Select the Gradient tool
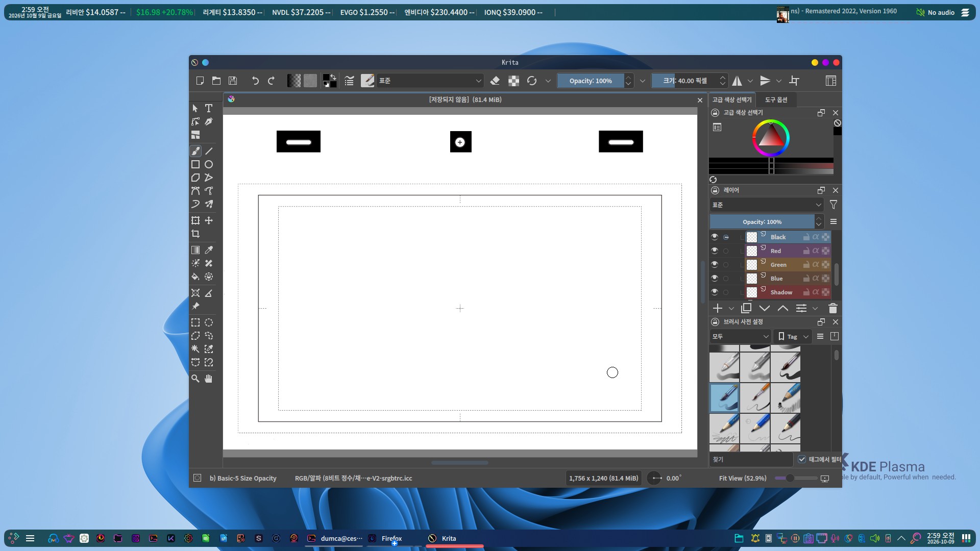 click(195, 250)
